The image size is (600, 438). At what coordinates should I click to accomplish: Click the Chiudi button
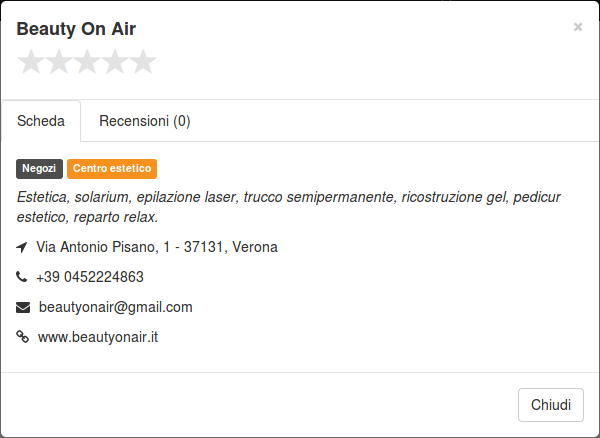(x=551, y=405)
